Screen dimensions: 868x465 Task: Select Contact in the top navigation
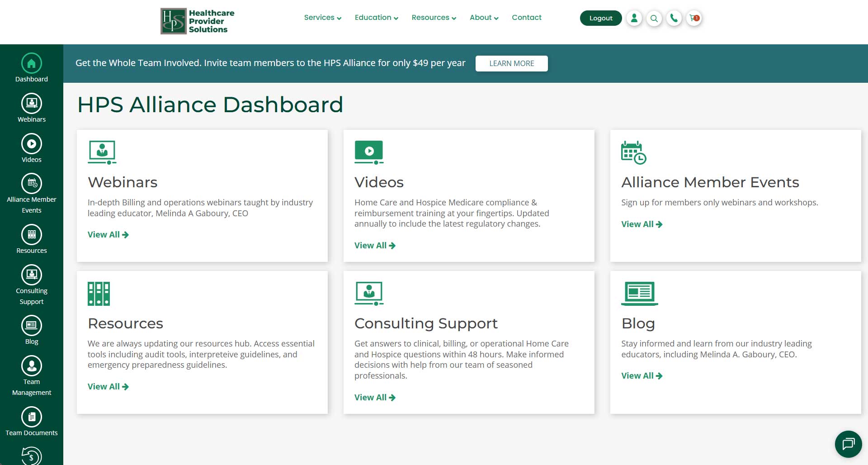[x=526, y=17]
